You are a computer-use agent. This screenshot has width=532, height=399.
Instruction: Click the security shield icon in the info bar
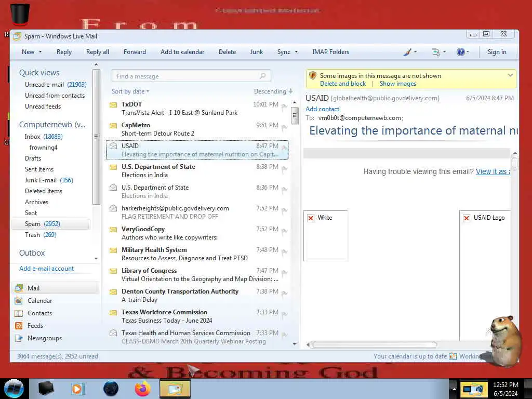tap(313, 76)
